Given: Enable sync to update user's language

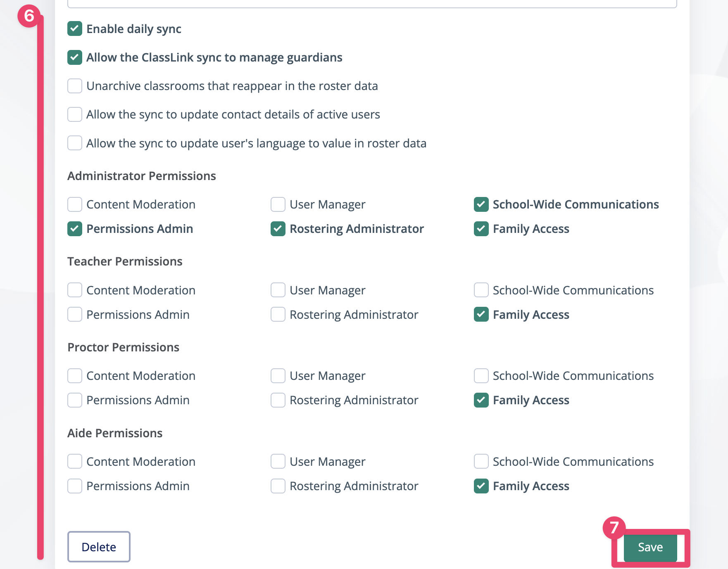Looking at the screenshot, I should [75, 143].
